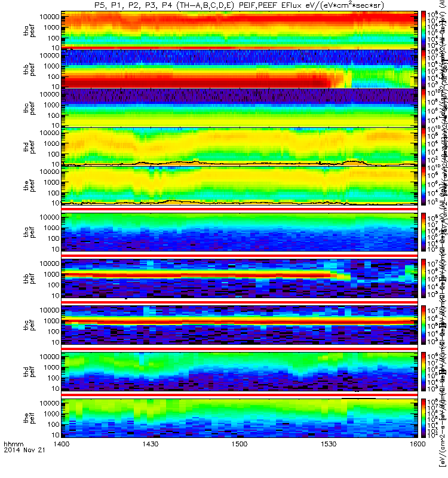
Task: Click the color bar beside thc peif panel
Action: coord(424,325)
